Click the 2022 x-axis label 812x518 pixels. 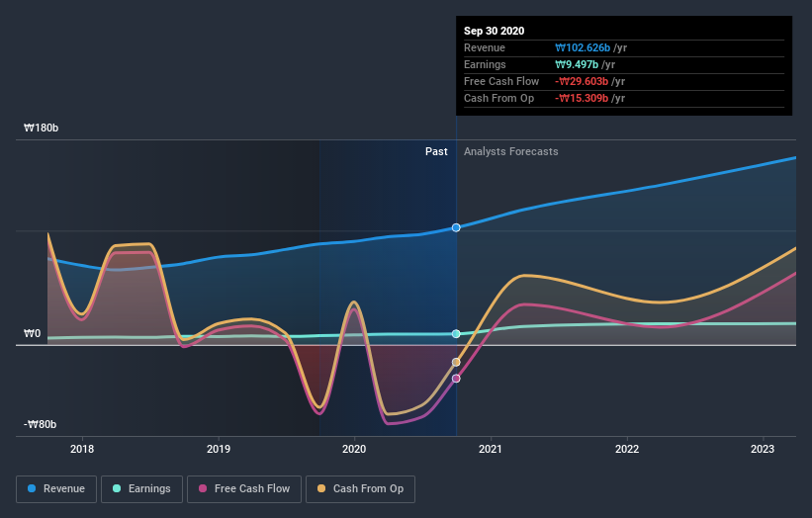(627, 449)
